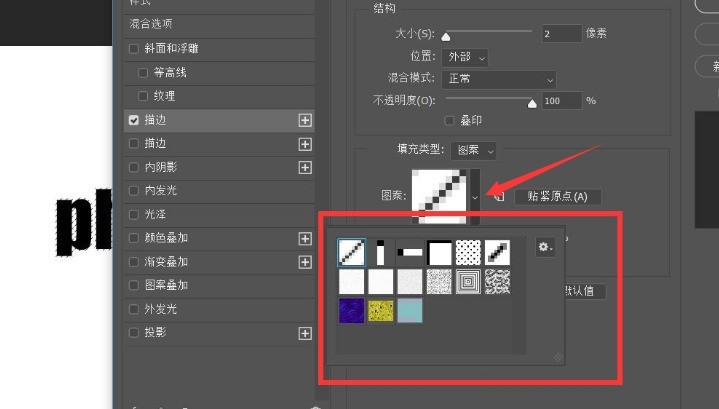Click plus icon beside 渐变叠加

click(305, 262)
